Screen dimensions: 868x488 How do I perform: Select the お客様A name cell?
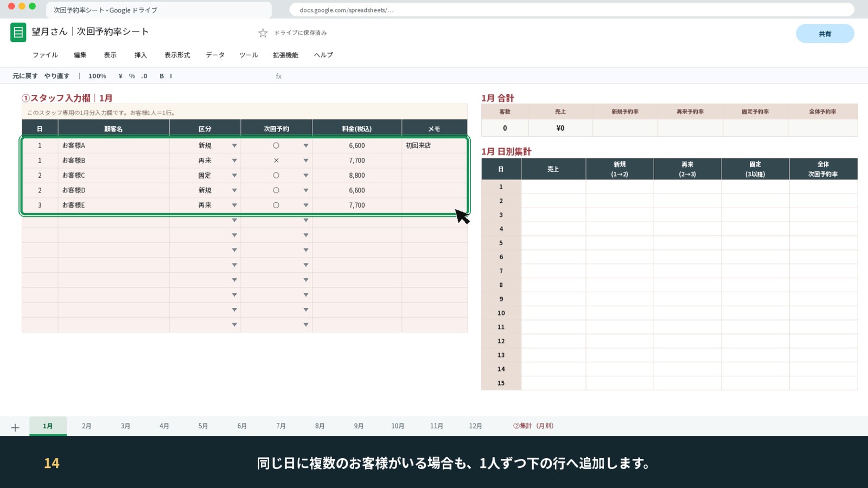113,146
